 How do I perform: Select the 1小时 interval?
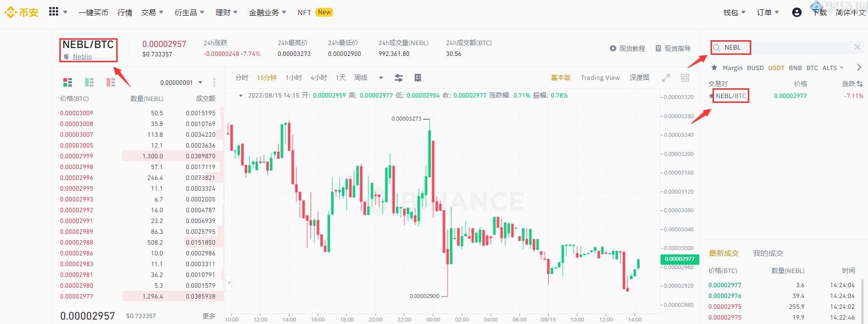tap(293, 77)
